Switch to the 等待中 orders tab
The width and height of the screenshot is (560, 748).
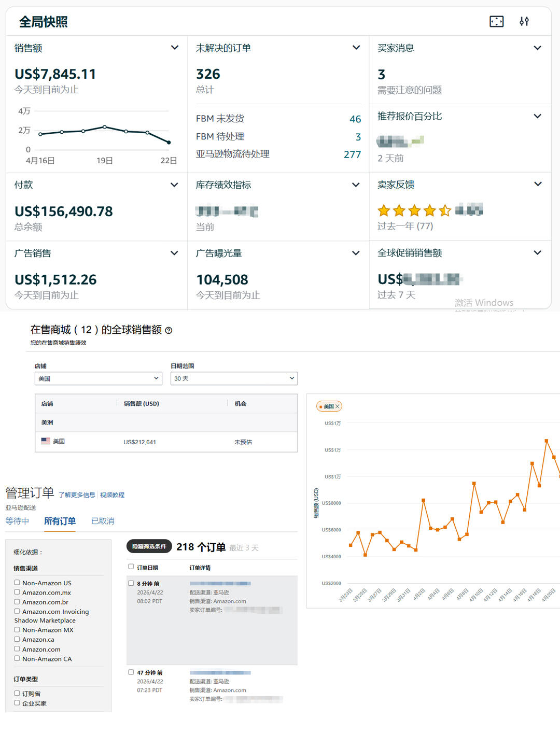coord(17,521)
